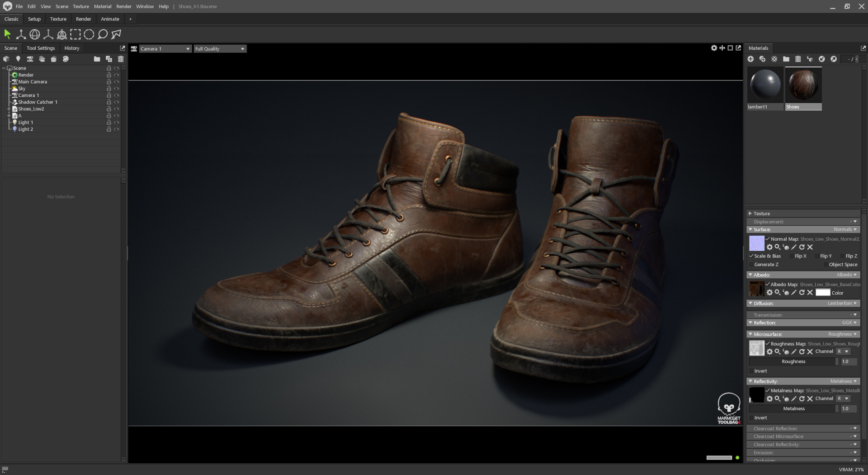The height and width of the screenshot is (475, 868).
Task: Add a new material in the Materials panel
Action: coord(751,59)
